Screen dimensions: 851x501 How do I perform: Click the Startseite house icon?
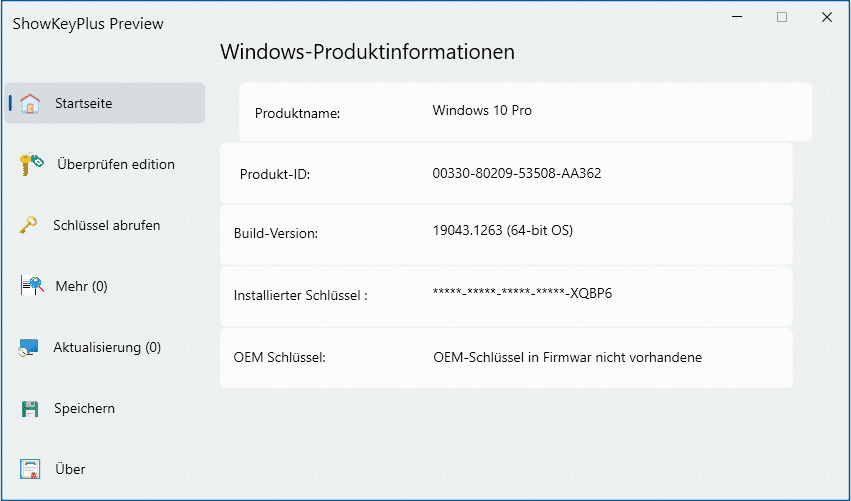(x=30, y=103)
